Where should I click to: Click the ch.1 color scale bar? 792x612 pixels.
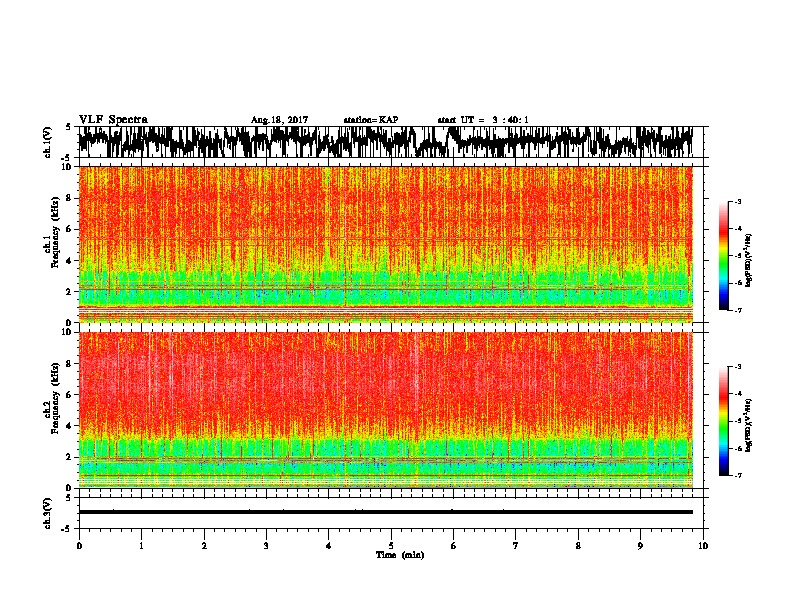(x=724, y=256)
